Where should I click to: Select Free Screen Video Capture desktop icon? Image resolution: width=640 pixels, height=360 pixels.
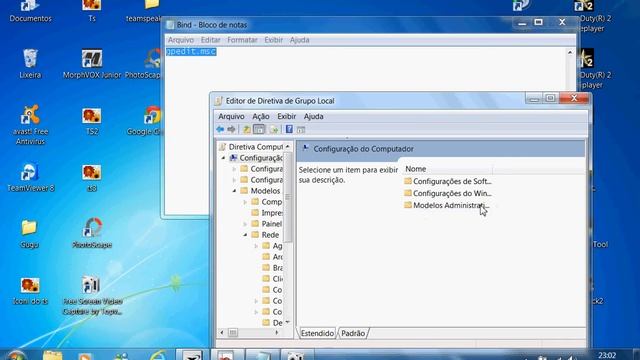pyautogui.click(x=92, y=296)
